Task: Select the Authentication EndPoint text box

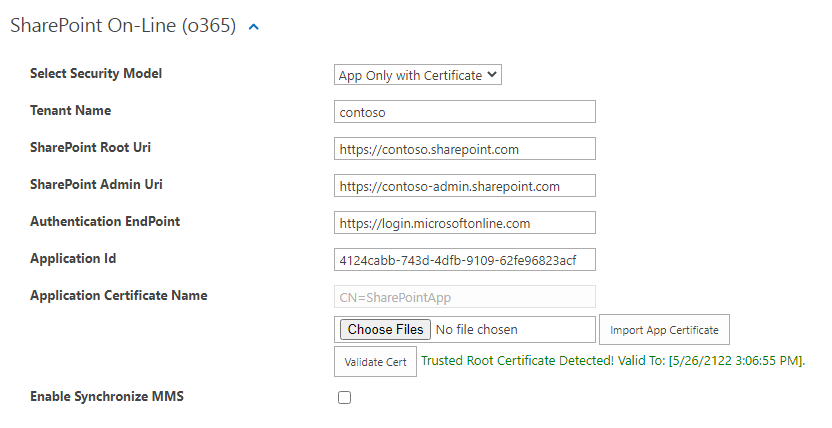Action: pos(465,223)
